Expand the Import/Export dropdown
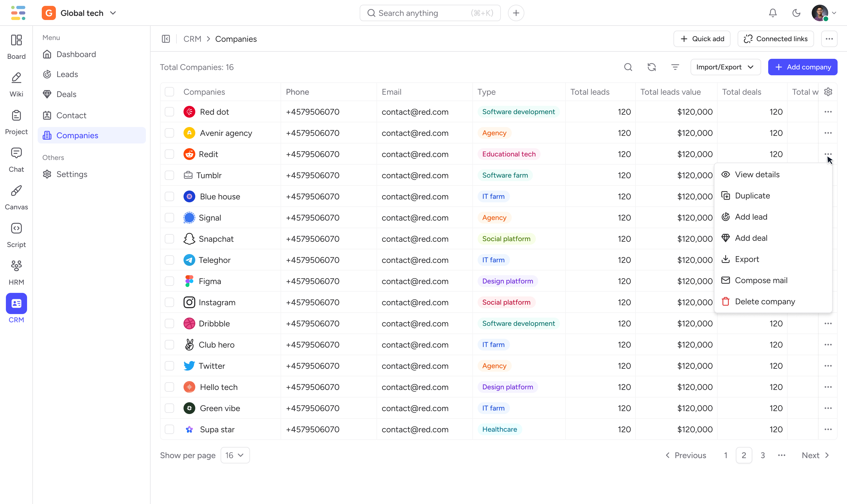 (725, 67)
